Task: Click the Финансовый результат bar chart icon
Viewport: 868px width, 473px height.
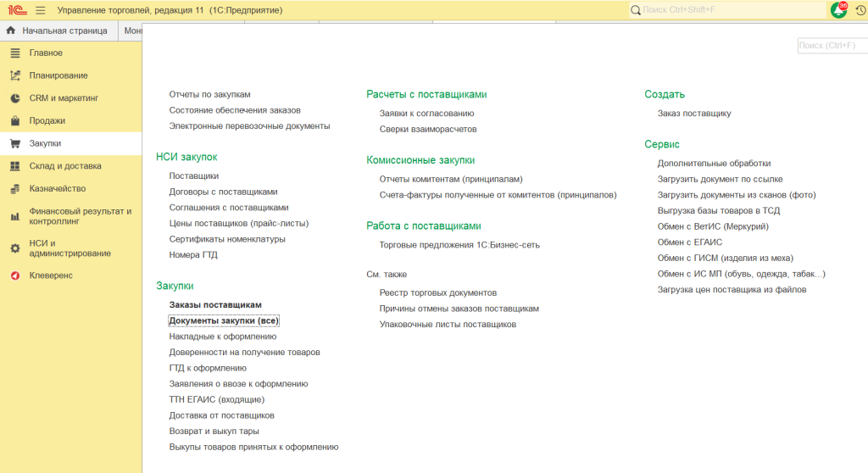Action: pos(15,216)
